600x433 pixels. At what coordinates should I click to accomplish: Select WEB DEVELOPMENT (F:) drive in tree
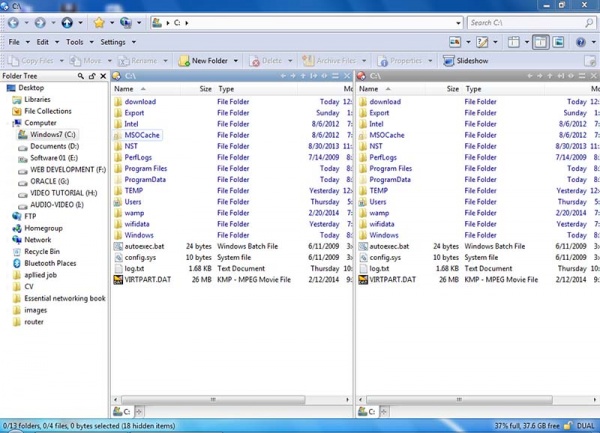point(68,169)
